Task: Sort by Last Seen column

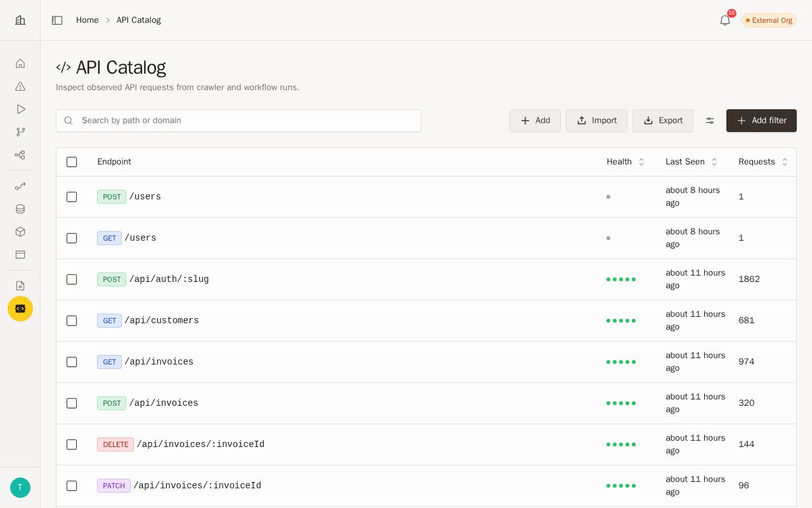Action: coord(691,162)
